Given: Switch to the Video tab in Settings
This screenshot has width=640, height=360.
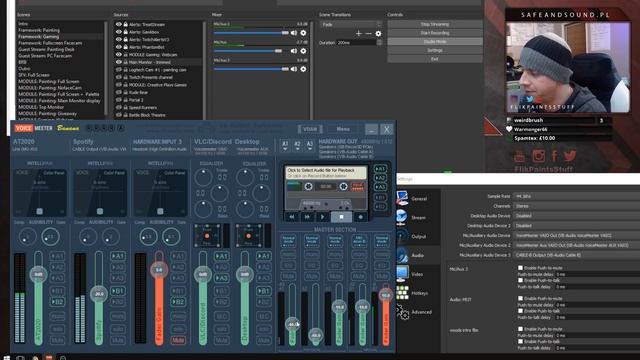Looking at the screenshot, I should click(418, 274).
